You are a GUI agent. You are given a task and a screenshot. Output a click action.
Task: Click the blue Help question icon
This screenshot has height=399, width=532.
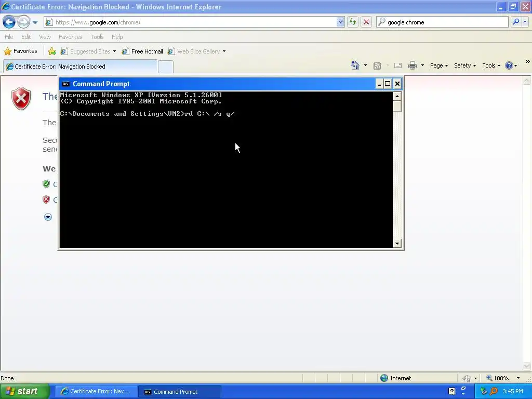509,65
